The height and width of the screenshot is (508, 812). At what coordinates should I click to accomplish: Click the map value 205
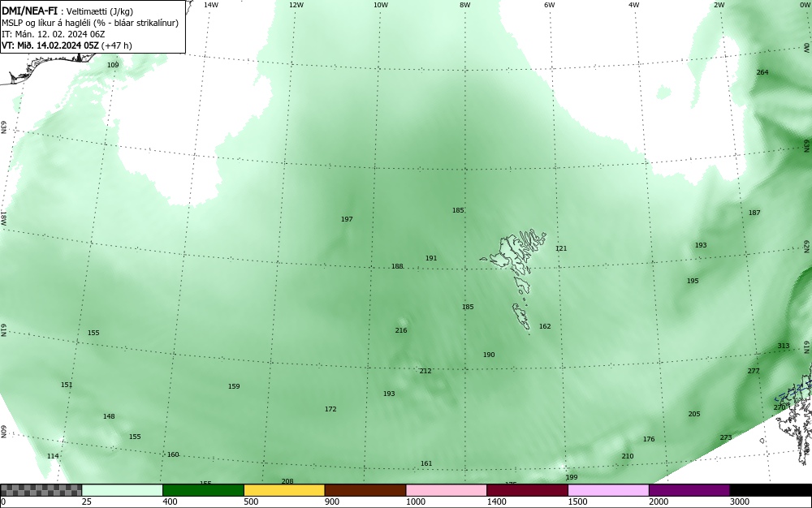click(x=694, y=414)
